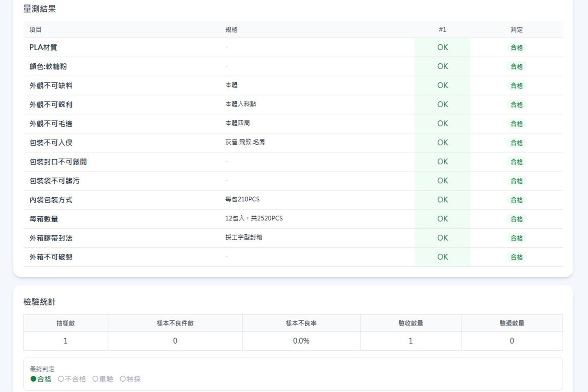Click the 每包210PCS spec text
Screen dimensions: 588x392
pyautogui.click(x=242, y=199)
